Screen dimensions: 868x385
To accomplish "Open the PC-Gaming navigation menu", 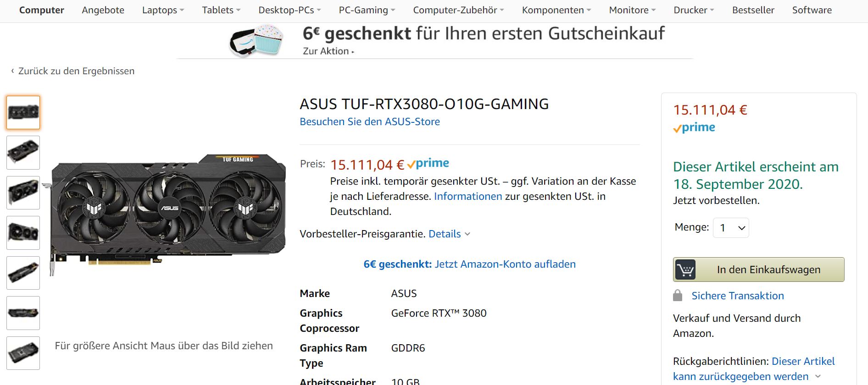I will [x=367, y=10].
